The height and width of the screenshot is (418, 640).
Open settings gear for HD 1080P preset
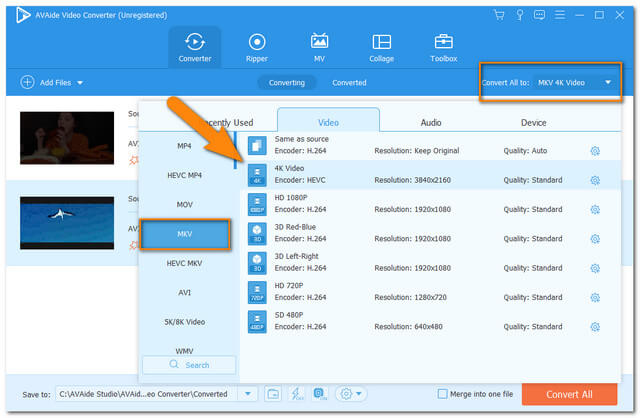595,210
